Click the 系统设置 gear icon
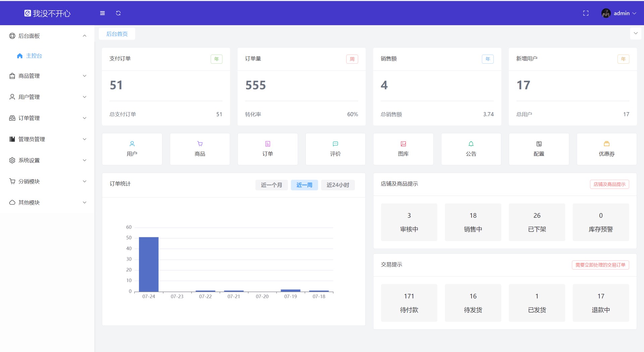 pos(12,160)
